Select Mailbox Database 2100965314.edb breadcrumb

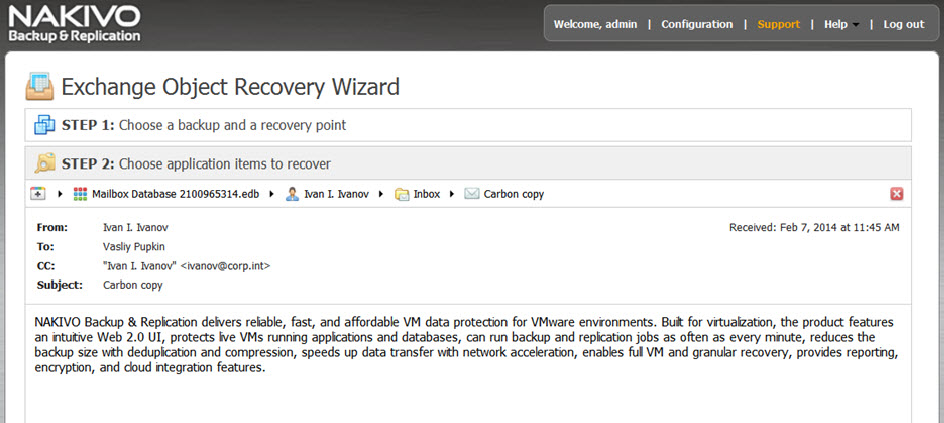tap(175, 194)
